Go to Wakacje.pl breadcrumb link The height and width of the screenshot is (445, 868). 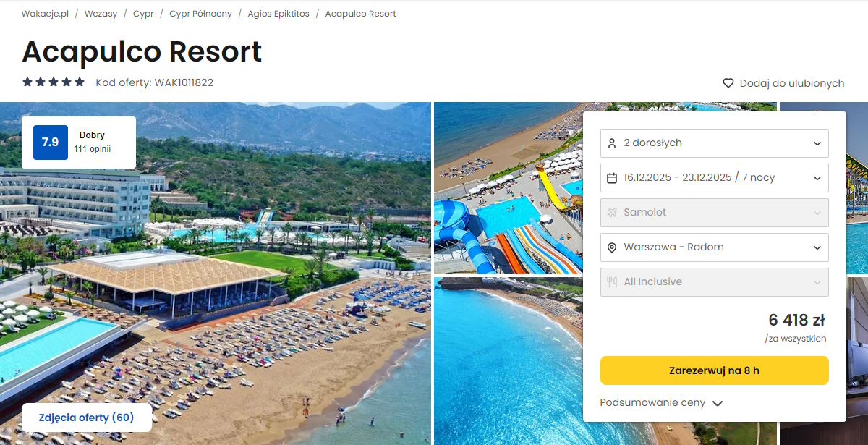45,14
